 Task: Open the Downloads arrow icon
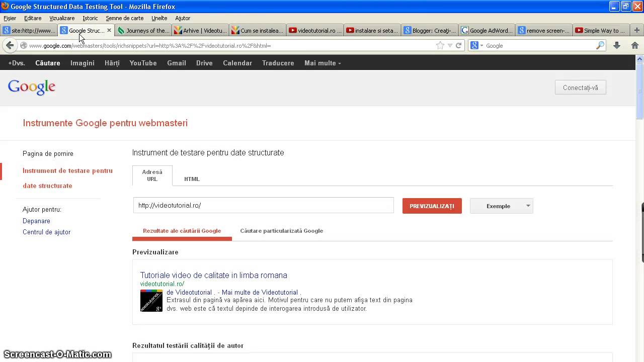pos(617,45)
